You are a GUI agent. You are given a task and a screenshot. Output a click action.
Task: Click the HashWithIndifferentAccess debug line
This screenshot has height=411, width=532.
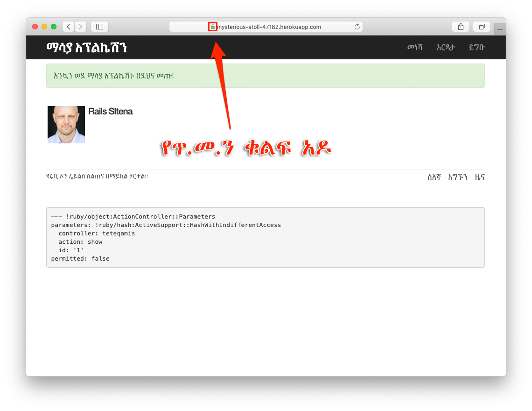[166, 225]
